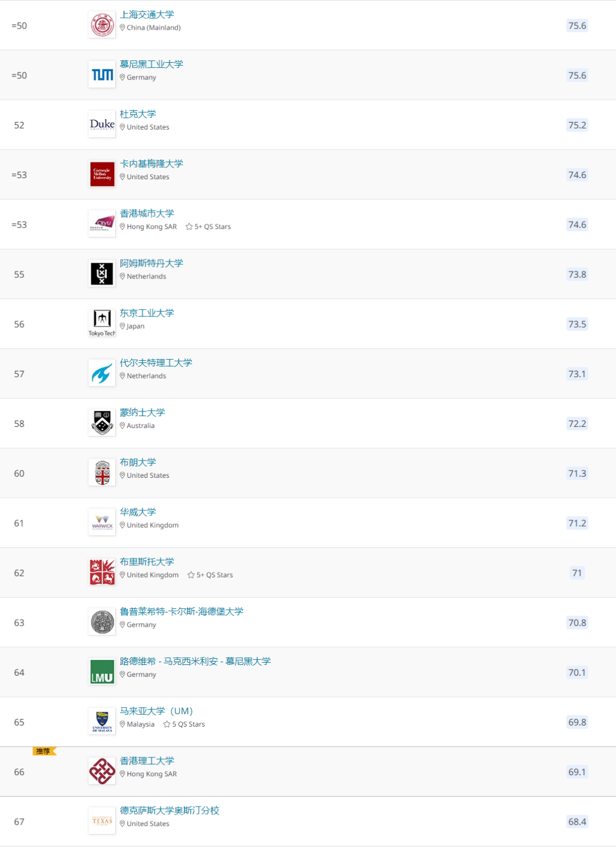Click the TUM logo icon
Screen dimensions: 616x847
[102, 75]
